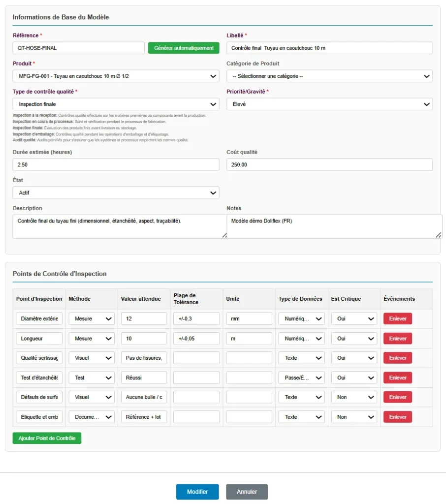Click the Générer automatiquement button
The height and width of the screenshot is (504, 446).
pos(183,48)
